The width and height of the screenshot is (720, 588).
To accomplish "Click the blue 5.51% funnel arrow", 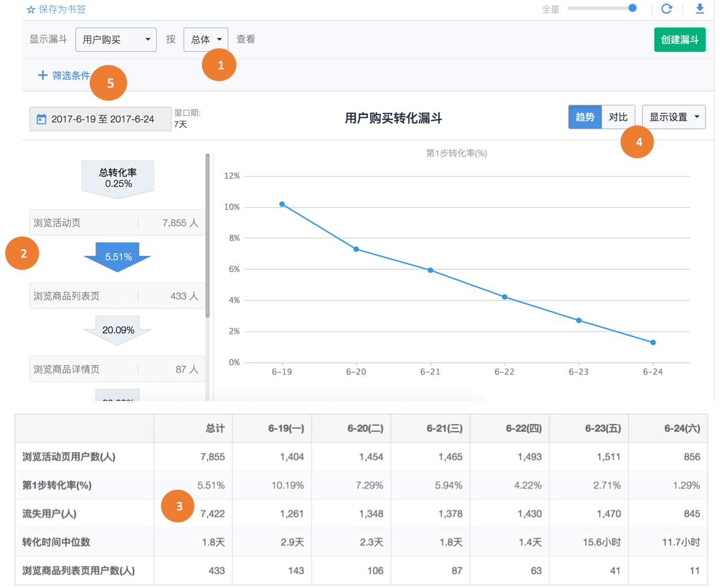I will (x=118, y=257).
